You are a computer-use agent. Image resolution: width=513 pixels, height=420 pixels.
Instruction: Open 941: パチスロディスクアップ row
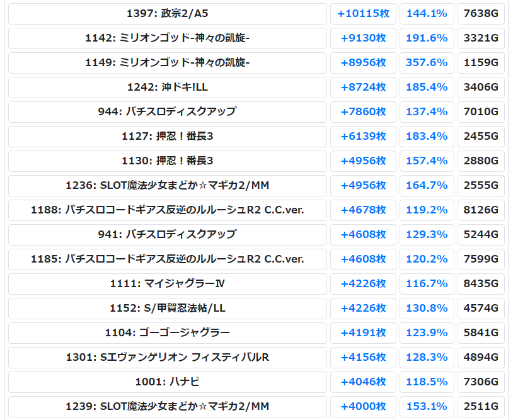pyautogui.click(x=168, y=235)
